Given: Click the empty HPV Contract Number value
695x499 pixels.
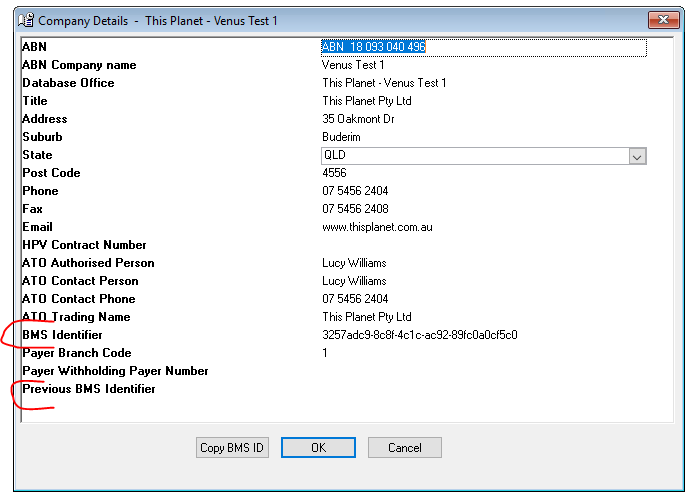Looking at the screenshot, I should (484, 245).
